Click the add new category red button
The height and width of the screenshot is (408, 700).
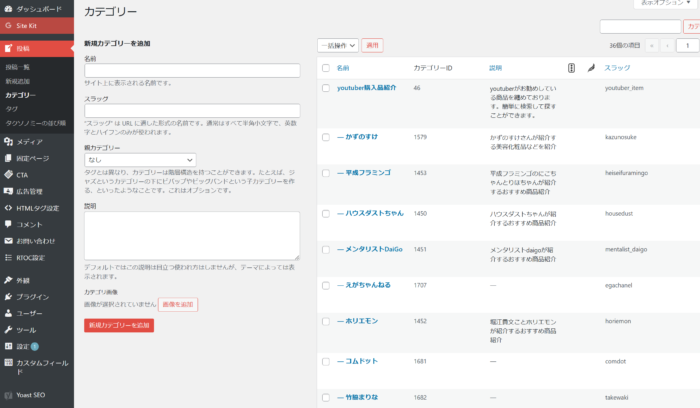pyautogui.click(x=119, y=325)
